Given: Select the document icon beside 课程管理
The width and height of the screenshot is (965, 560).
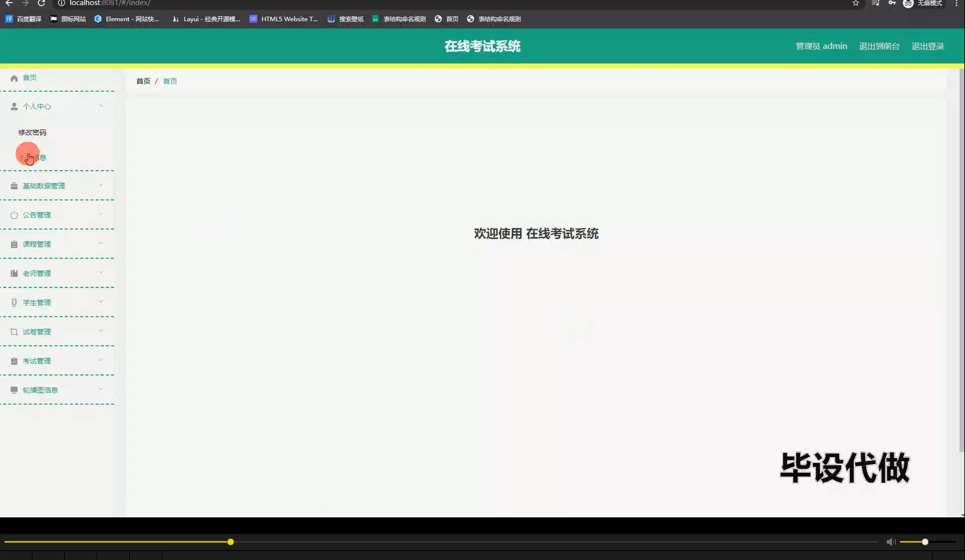Looking at the screenshot, I should tap(13, 244).
